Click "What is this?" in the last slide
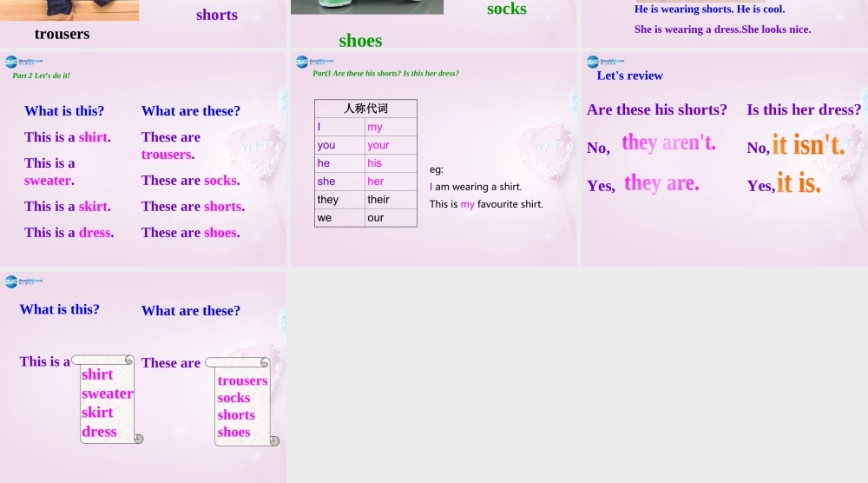 [x=60, y=309]
